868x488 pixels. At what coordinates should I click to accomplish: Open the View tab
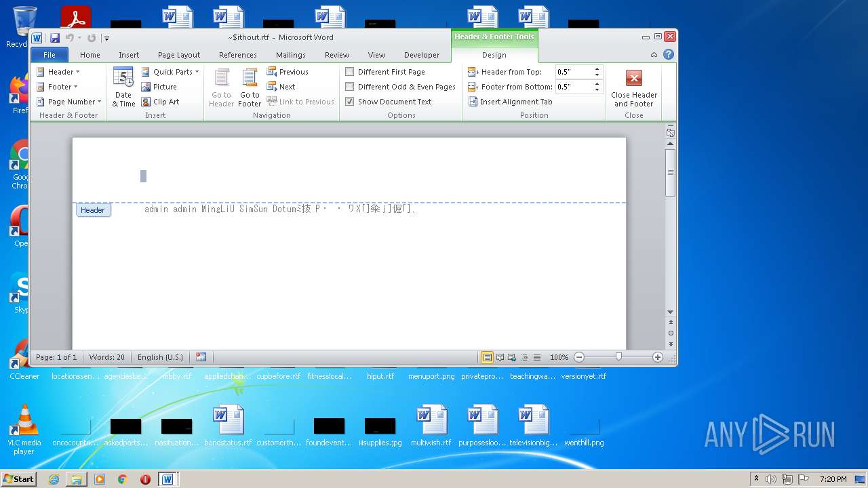[376, 55]
